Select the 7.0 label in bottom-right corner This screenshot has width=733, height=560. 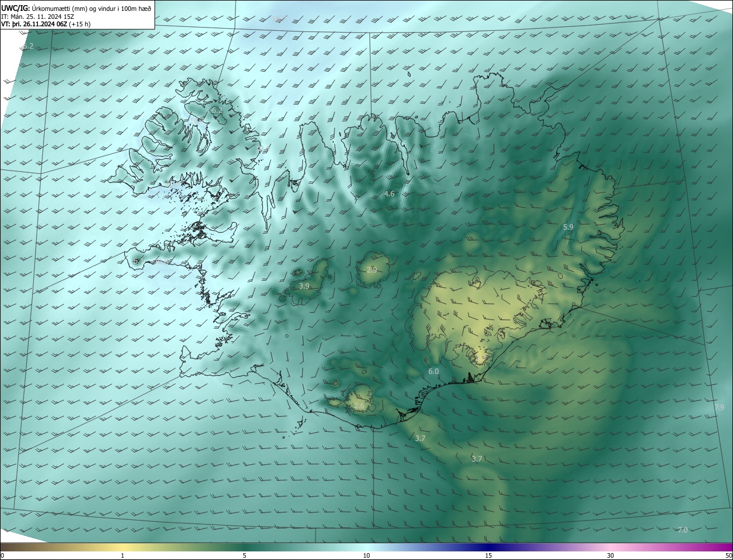point(682,530)
